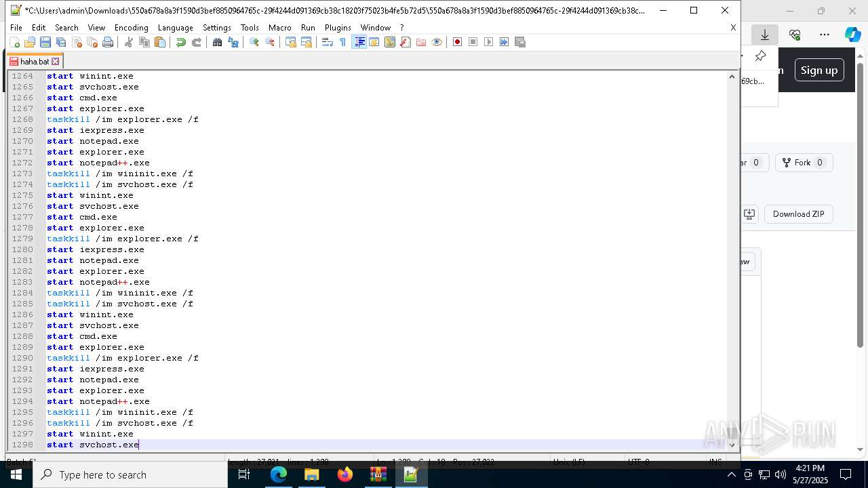Save all open files

[x=61, y=42]
